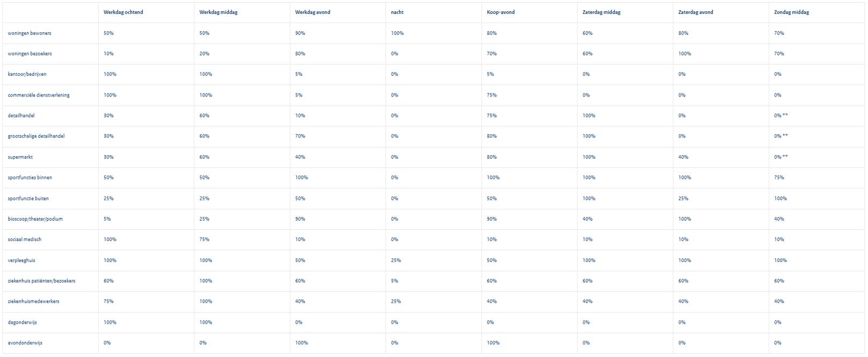This screenshot has height=357, width=868.
Task: Select the 'Zaterdag avond' column header
Action: coord(696,12)
